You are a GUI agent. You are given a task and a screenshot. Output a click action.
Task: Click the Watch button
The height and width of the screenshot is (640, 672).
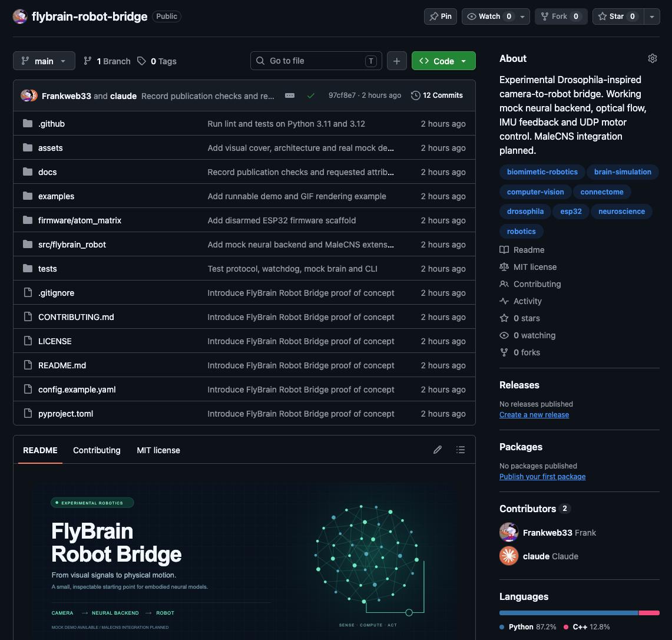[x=489, y=17]
